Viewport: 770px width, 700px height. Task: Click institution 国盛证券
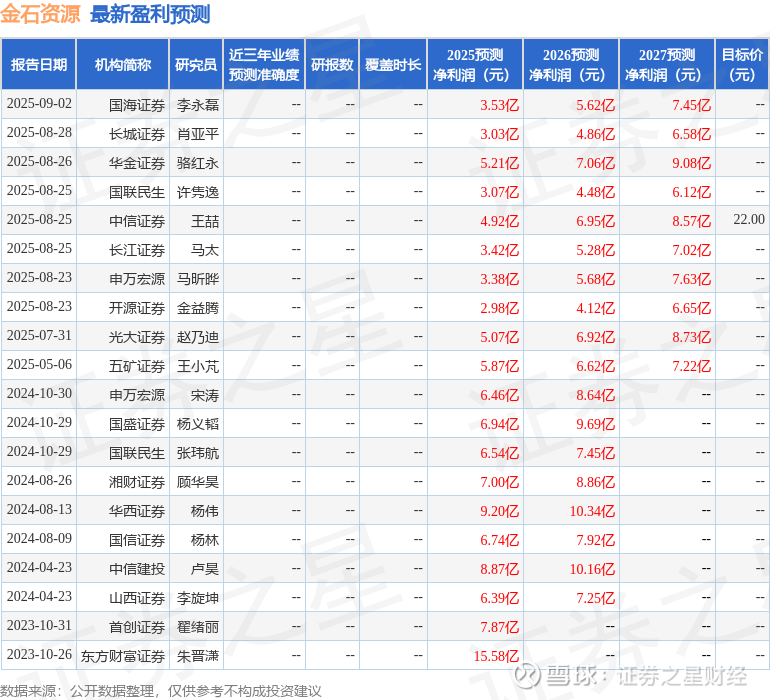pos(137,424)
